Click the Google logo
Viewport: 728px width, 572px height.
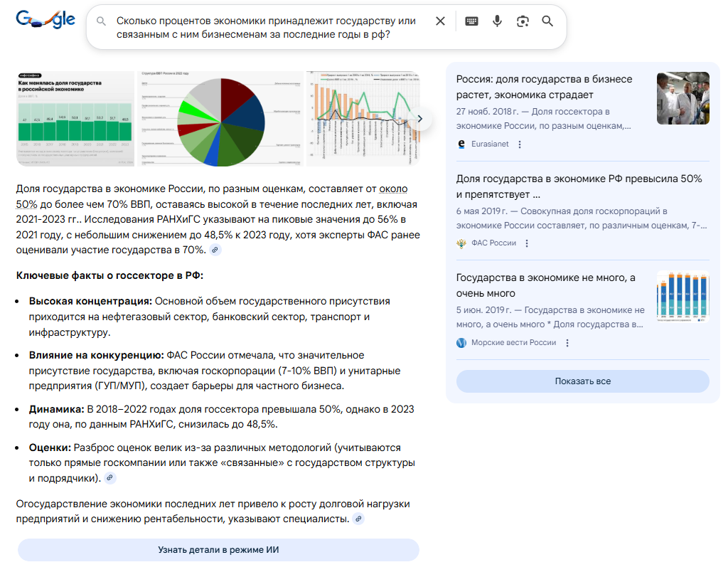click(45, 20)
